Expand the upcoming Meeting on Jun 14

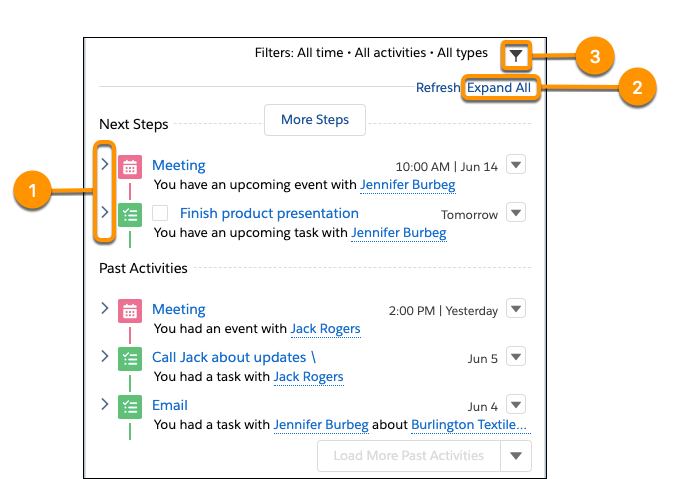pos(105,164)
